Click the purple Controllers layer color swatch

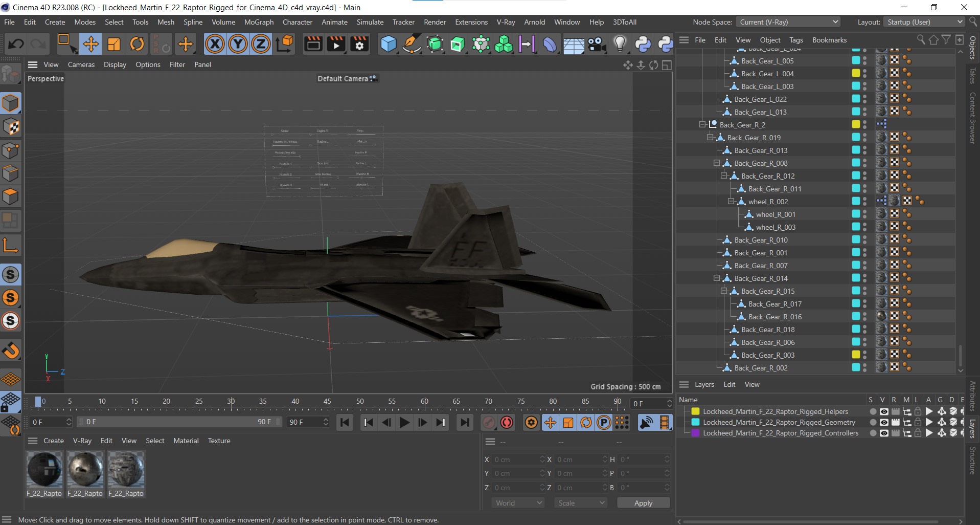point(695,433)
